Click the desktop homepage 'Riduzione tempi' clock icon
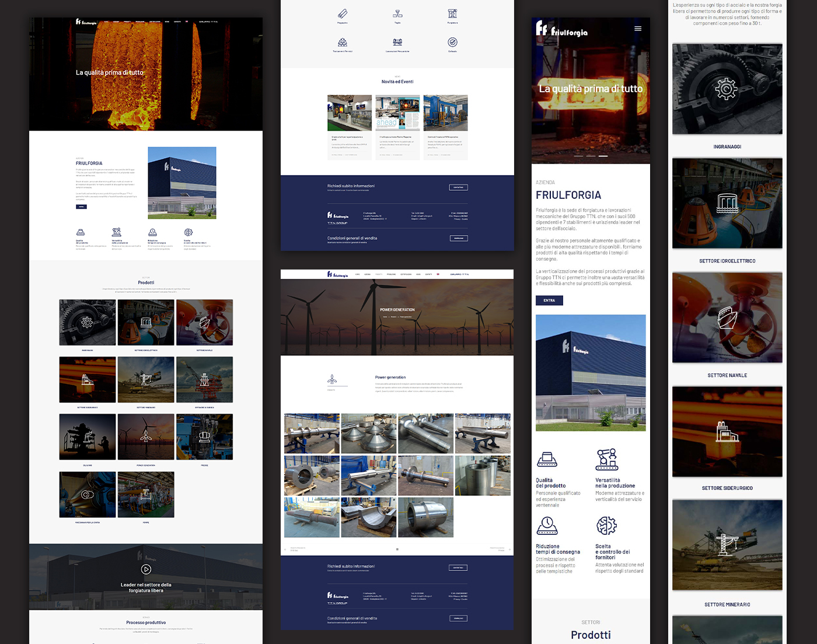Screen dimensions: 817x644 152,232
